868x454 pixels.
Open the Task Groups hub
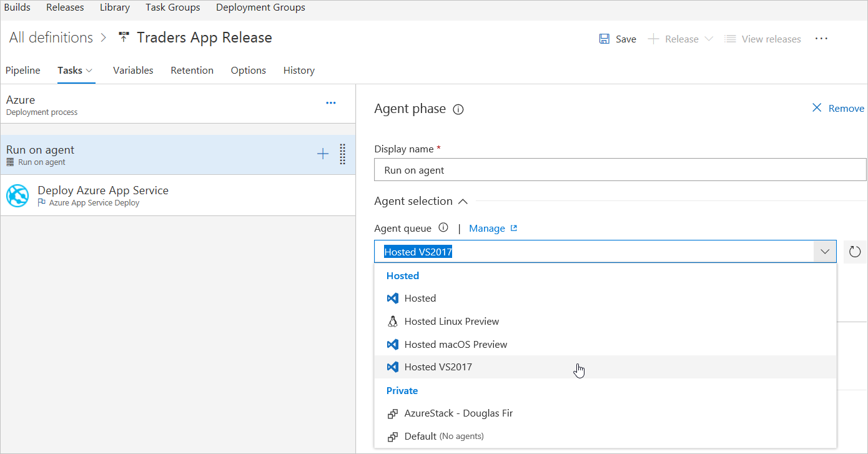173,7
